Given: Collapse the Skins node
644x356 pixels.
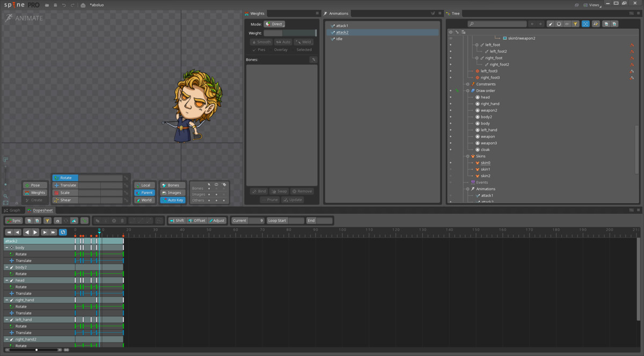Looking at the screenshot, I should tap(467, 156).
